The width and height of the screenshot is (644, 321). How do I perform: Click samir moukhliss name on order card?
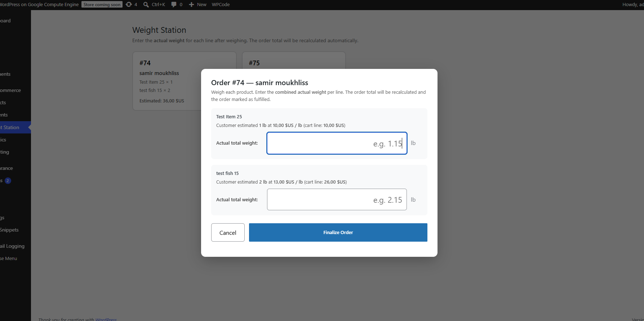[159, 73]
